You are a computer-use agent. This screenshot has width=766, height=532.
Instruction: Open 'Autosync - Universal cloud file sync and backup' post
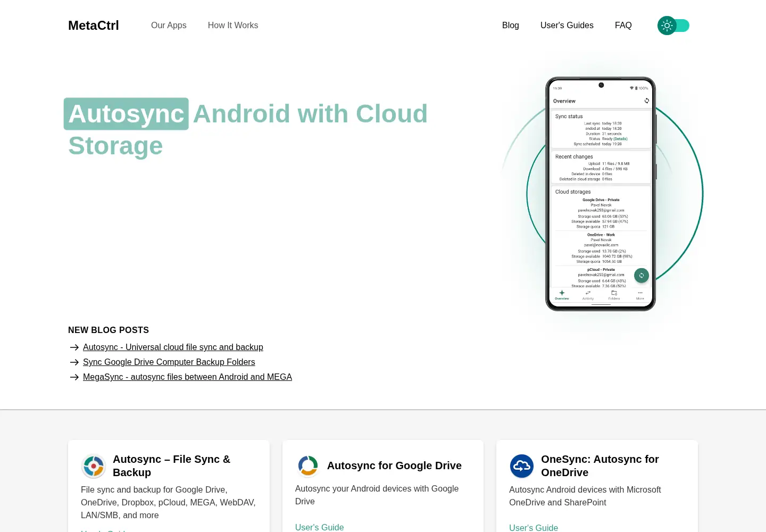point(173,347)
